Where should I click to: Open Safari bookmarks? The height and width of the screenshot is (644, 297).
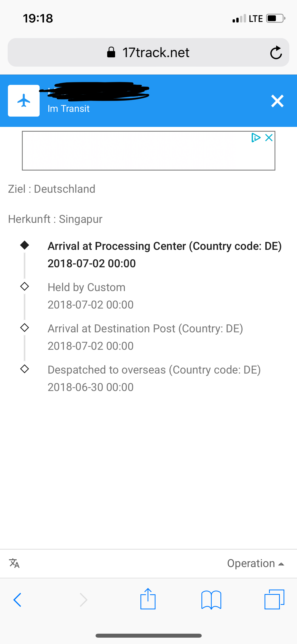(211, 600)
